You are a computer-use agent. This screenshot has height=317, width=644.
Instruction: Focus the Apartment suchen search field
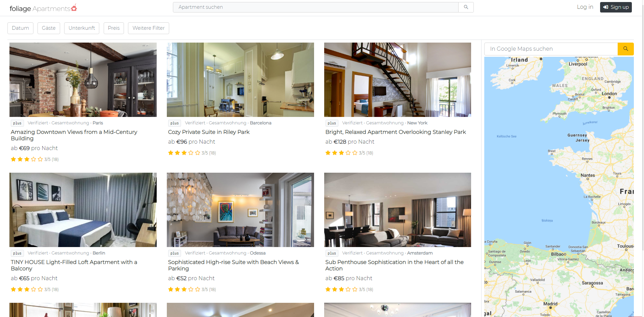316,7
